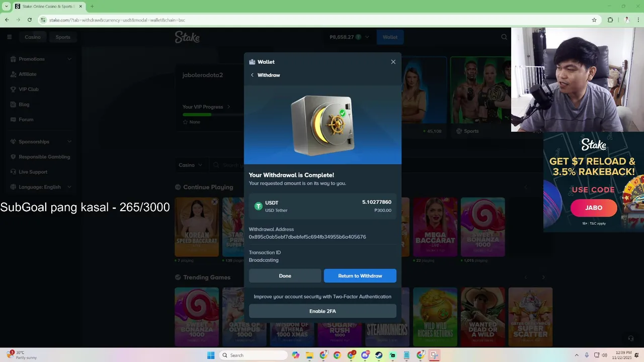Open Wild Wild Riches Returns thumbnail
Viewport: 644px width, 362px height.
[x=435, y=317]
